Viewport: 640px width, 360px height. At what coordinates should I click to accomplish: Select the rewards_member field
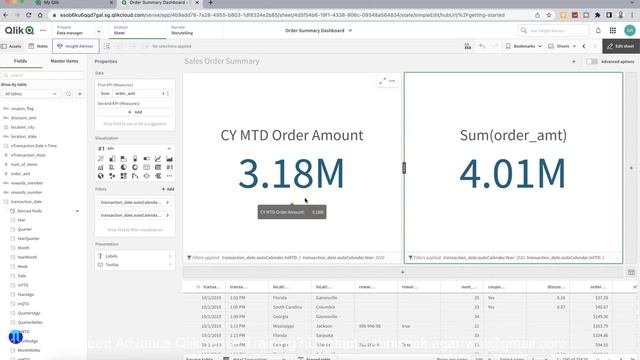click(x=27, y=183)
